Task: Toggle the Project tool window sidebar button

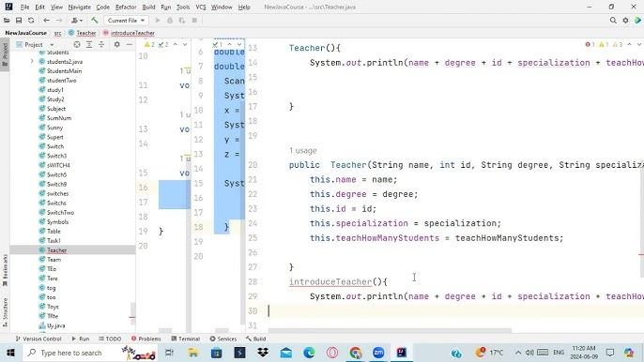Action: tap(5, 54)
